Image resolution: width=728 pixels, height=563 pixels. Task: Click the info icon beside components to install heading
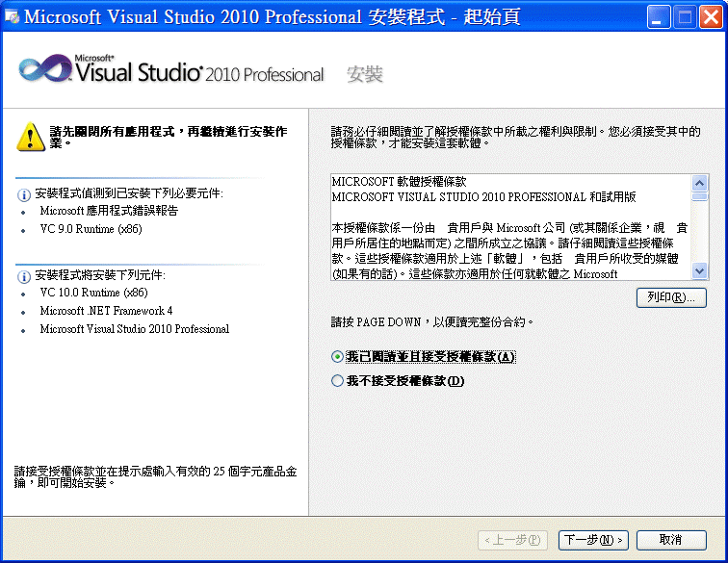pos(24,277)
